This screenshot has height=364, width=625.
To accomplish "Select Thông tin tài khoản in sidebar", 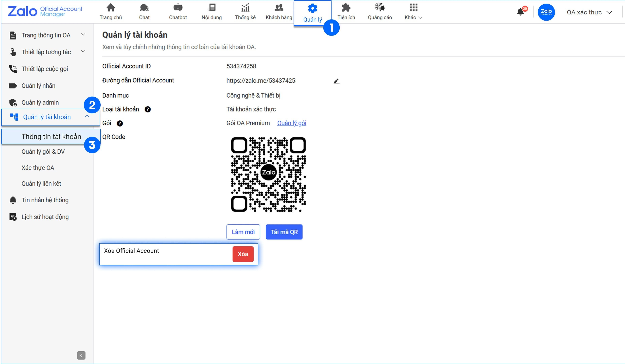I will (51, 137).
